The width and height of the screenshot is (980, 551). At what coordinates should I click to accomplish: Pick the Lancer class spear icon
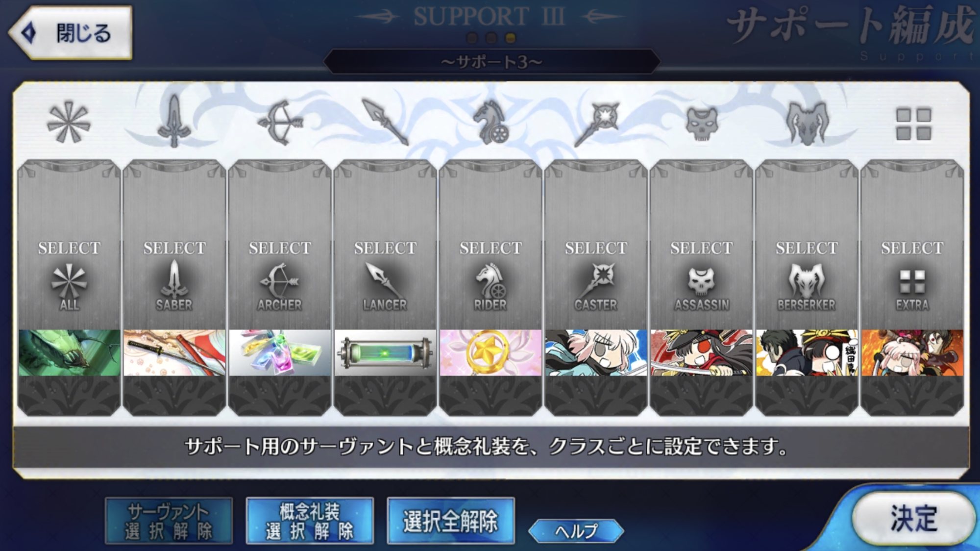[x=385, y=122]
